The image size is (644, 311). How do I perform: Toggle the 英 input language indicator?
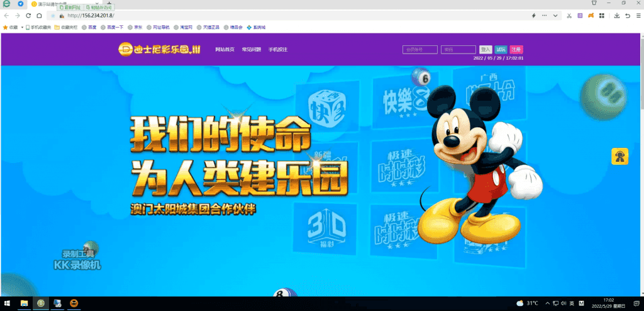click(x=572, y=303)
